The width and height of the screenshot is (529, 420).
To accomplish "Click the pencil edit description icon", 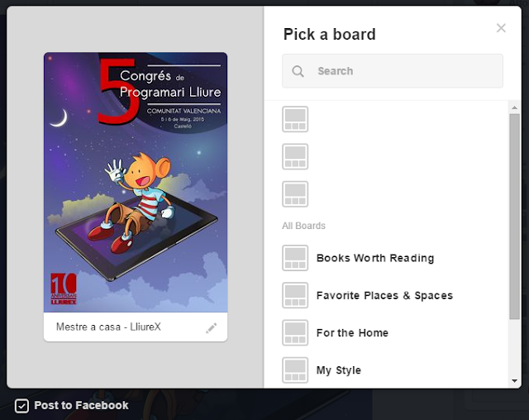I will pyautogui.click(x=212, y=328).
